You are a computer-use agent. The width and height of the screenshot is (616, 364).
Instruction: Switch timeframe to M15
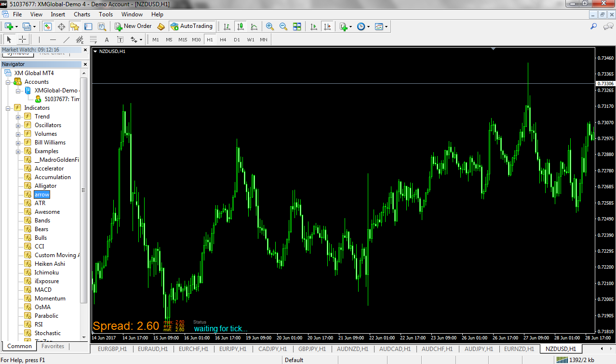point(183,39)
